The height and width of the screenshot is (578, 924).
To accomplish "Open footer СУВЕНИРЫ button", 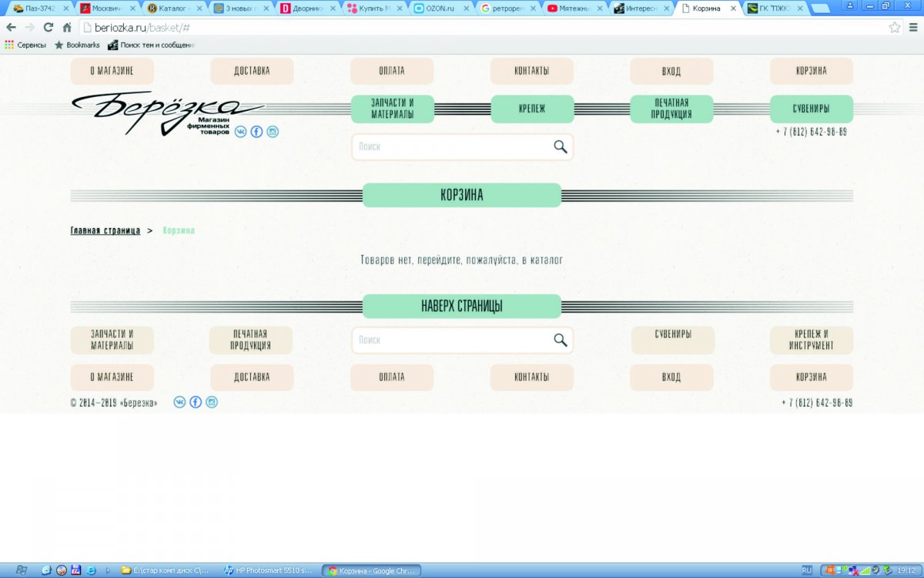I will [x=673, y=340].
